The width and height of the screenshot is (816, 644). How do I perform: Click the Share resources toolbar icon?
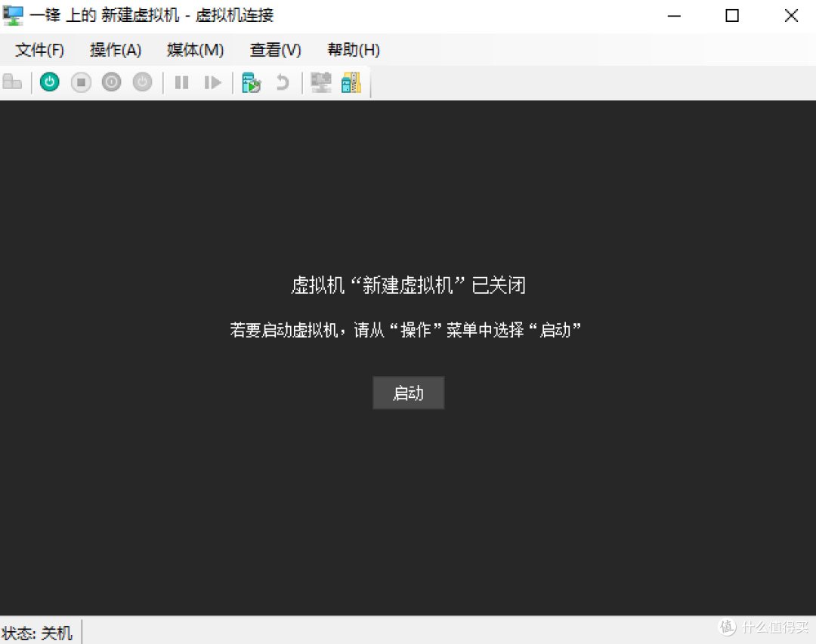point(351,82)
